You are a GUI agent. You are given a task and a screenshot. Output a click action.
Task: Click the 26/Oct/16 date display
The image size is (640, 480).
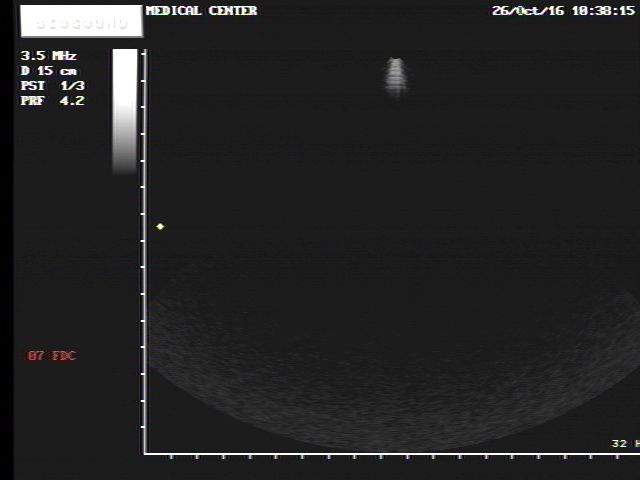click(528, 11)
